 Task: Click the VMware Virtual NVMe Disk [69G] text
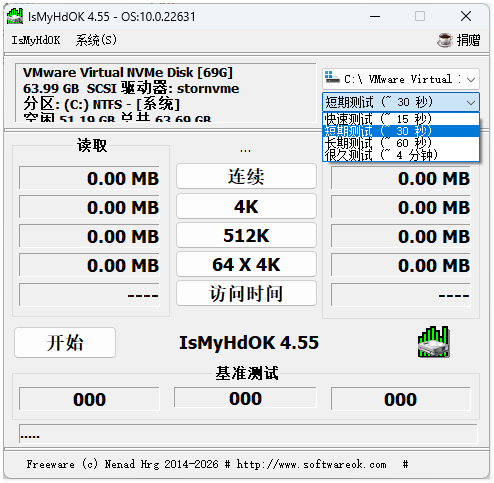pyautogui.click(x=128, y=72)
